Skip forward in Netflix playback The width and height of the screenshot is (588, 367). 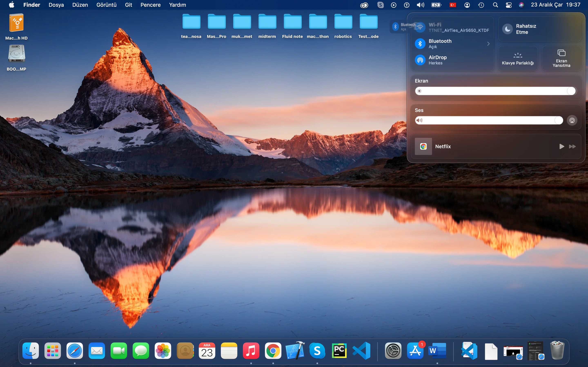pos(572,146)
